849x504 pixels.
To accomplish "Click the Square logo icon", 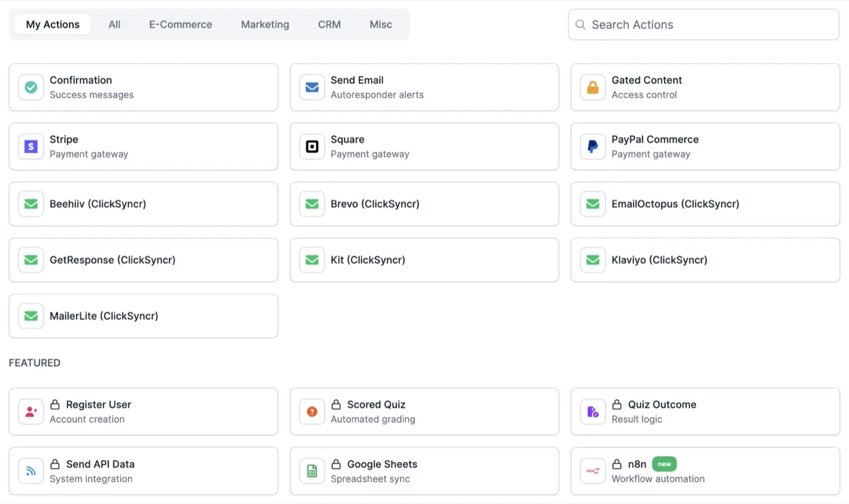I will 312,146.
